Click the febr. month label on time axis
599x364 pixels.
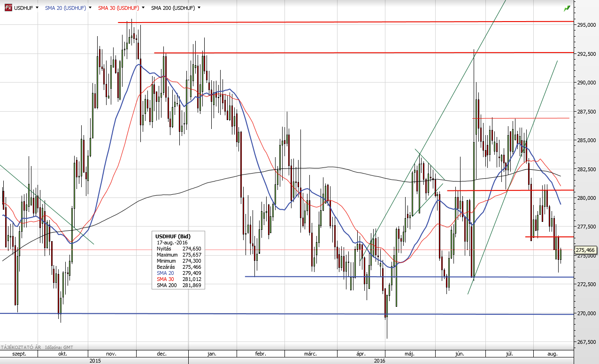[261, 354]
